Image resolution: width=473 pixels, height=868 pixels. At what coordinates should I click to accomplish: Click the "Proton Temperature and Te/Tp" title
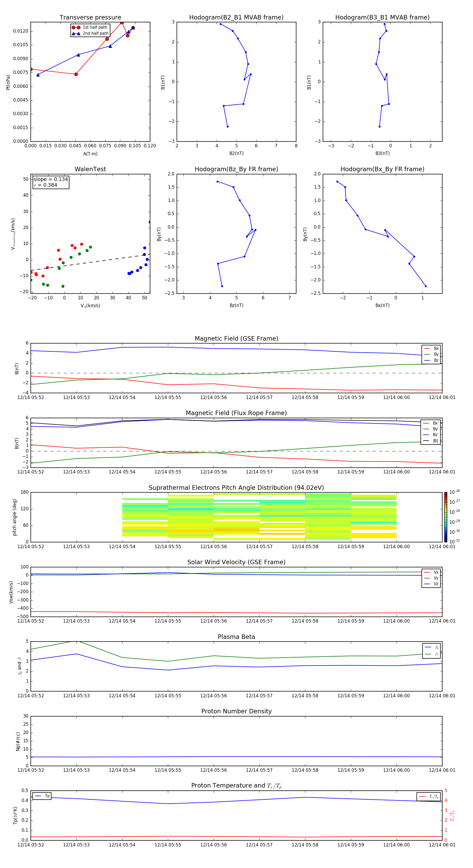(236, 786)
